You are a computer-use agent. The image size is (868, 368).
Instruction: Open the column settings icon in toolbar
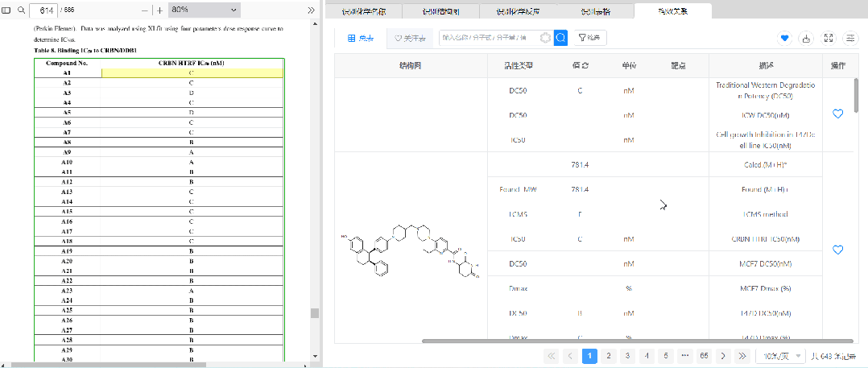tap(849, 38)
